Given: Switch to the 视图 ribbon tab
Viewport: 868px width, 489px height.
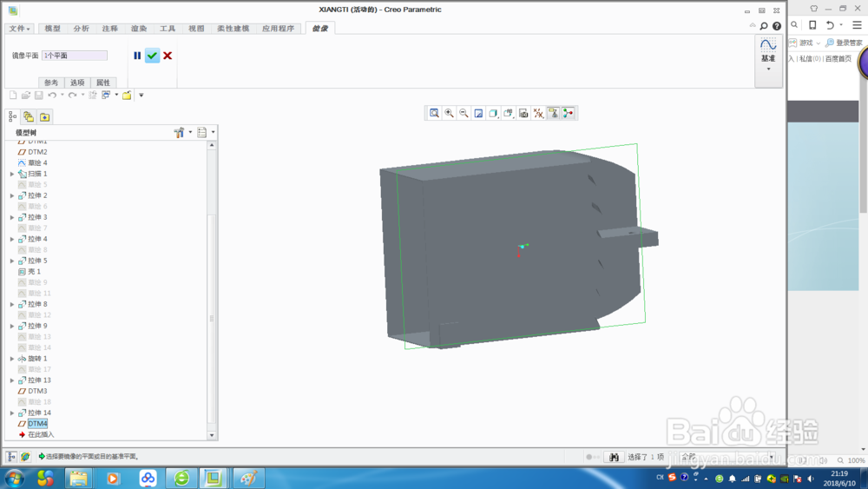Looking at the screenshot, I should click(x=196, y=29).
